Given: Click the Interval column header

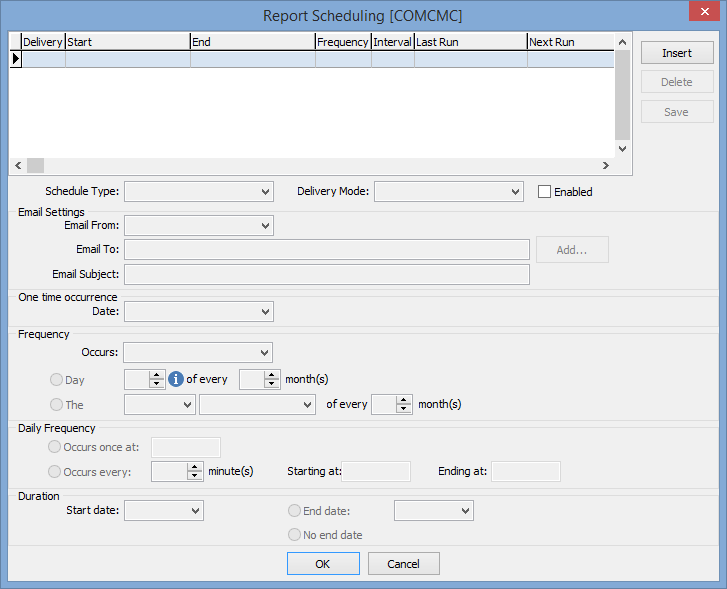Looking at the screenshot, I should click(x=393, y=42).
